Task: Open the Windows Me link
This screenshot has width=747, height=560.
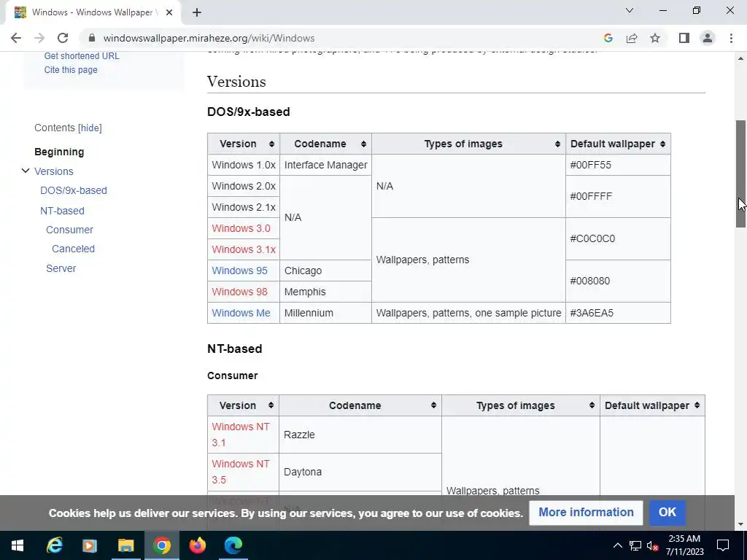Action: click(241, 313)
